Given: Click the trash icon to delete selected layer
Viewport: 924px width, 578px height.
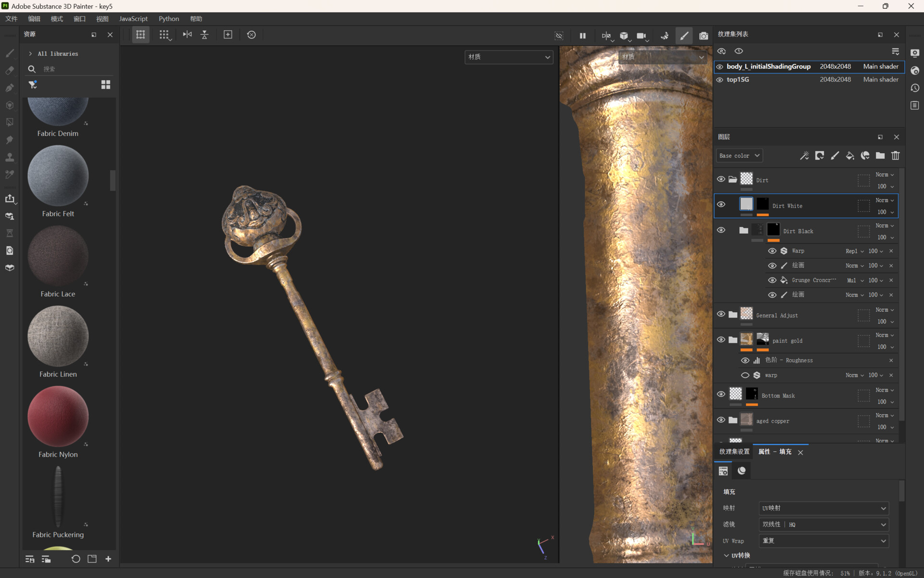Looking at the screenshot, I should tap(896, 156).
